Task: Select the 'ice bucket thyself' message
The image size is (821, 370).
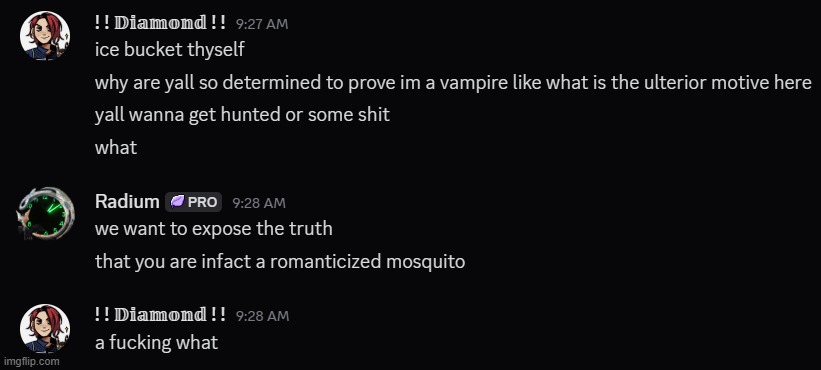Action: pos(170,50)
